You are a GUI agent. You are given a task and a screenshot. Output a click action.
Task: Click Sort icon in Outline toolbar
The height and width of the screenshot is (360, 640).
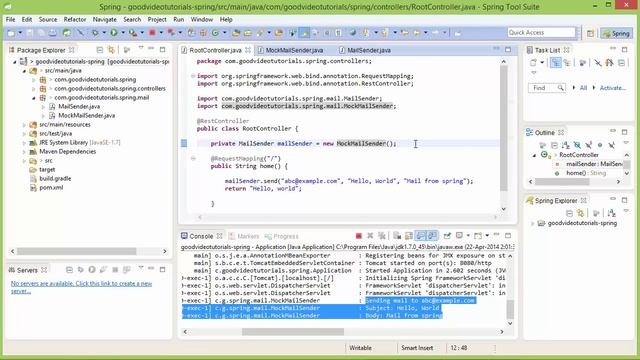point(566,145)
